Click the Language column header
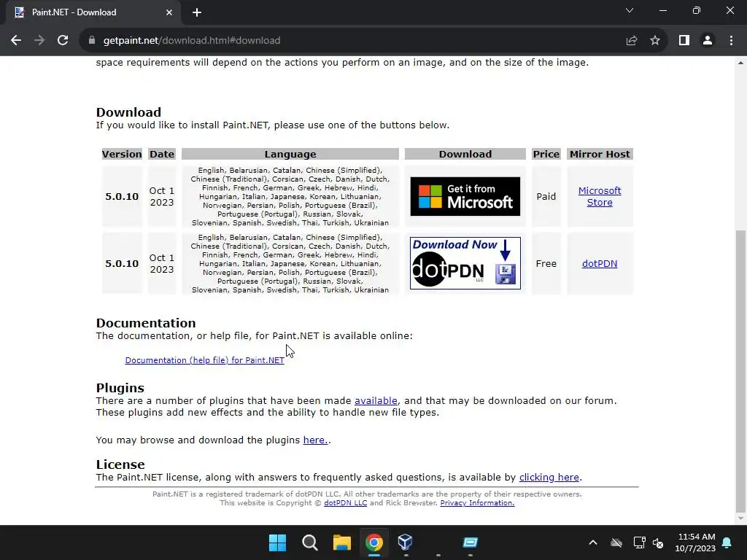This screenshot has height=560, width=747. 290,154
